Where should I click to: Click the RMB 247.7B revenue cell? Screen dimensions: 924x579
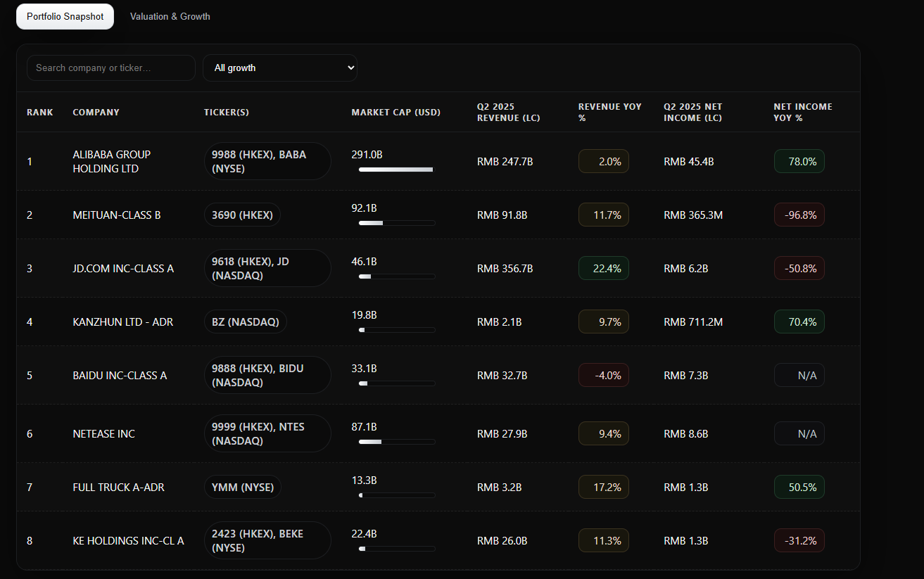point(505,162)
